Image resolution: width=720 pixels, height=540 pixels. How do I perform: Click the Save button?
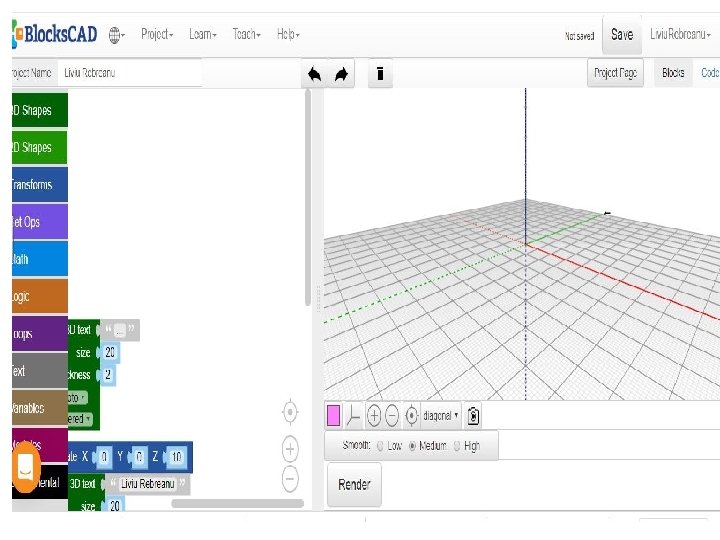pyautogui.click(x=622, y=34)
